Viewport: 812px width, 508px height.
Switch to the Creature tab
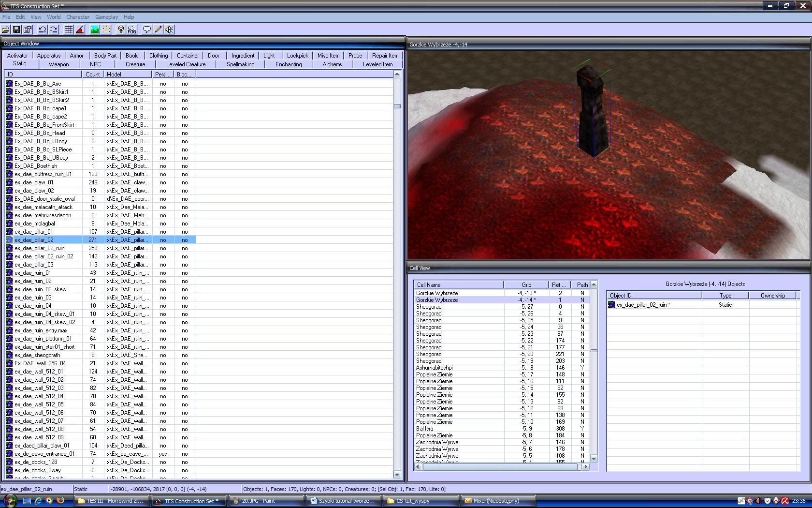(135, 64)
